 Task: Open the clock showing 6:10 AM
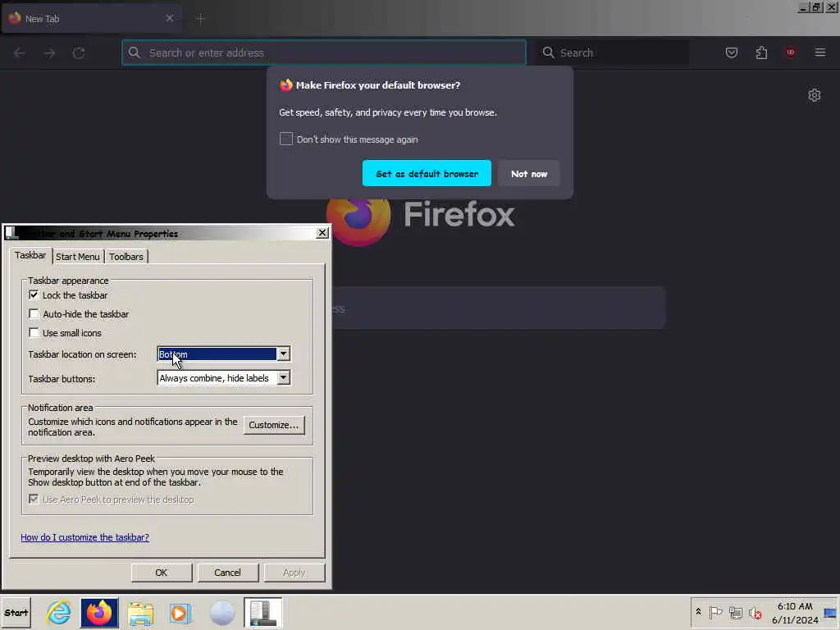coord(795,613)
